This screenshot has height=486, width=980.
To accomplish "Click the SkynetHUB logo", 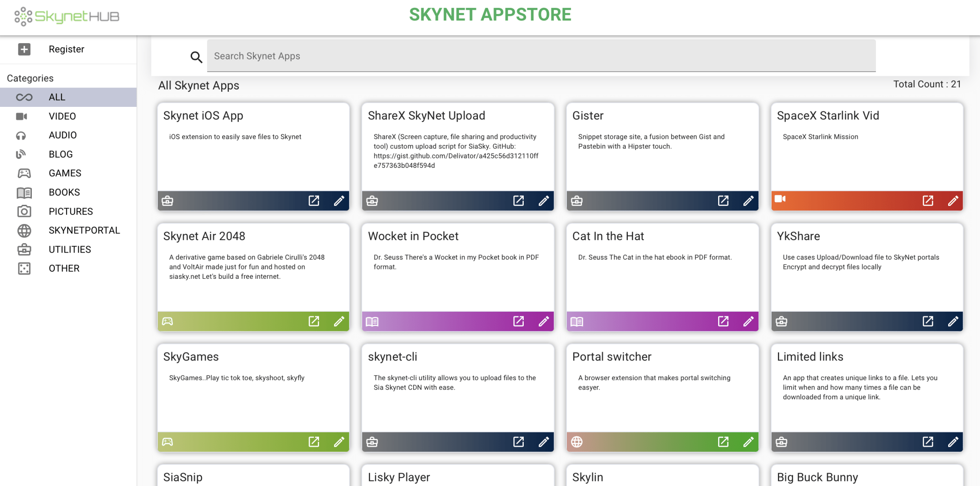I will pos(66,16).
